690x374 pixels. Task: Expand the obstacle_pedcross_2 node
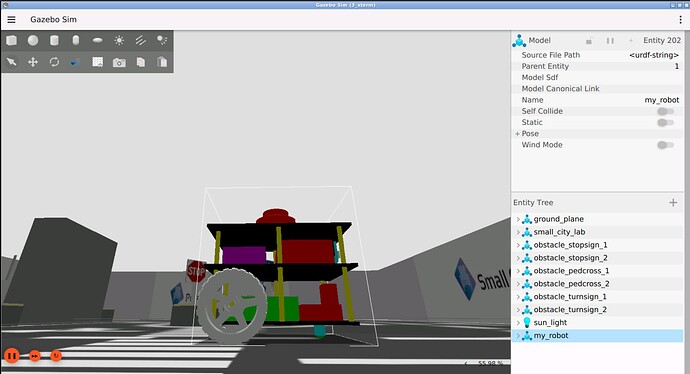[x=518, y=284]
